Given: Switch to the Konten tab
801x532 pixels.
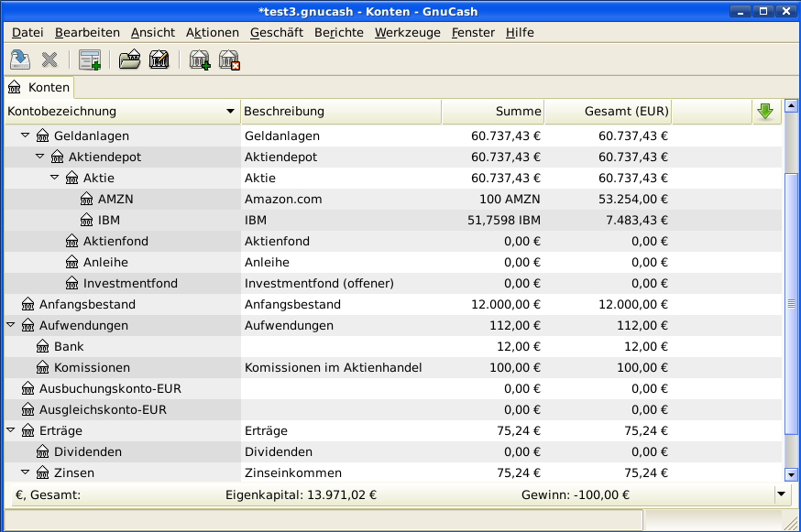Looking at the screenshot, I should click(38, 87).
